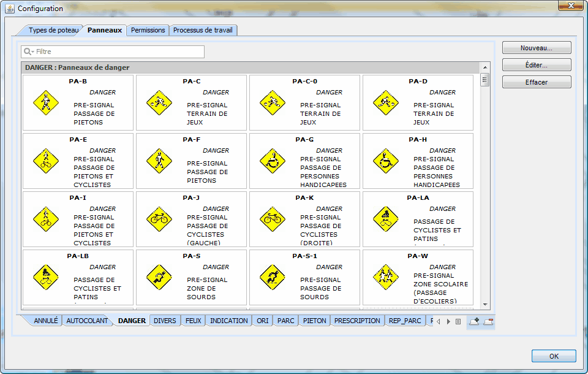The height and width of the screenshot is (374, 588).
Task: Click the Nouveau... button
Action: (537, 48)
